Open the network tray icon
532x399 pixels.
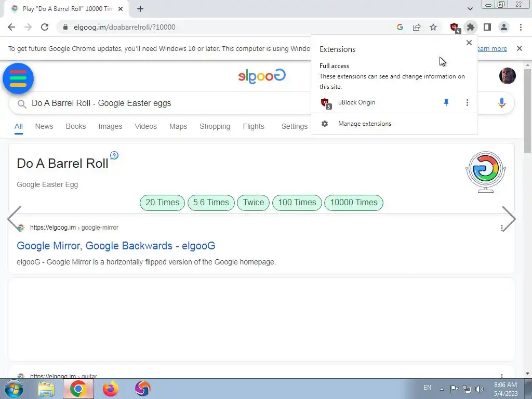pyautogui.click(x=467, y=389)
